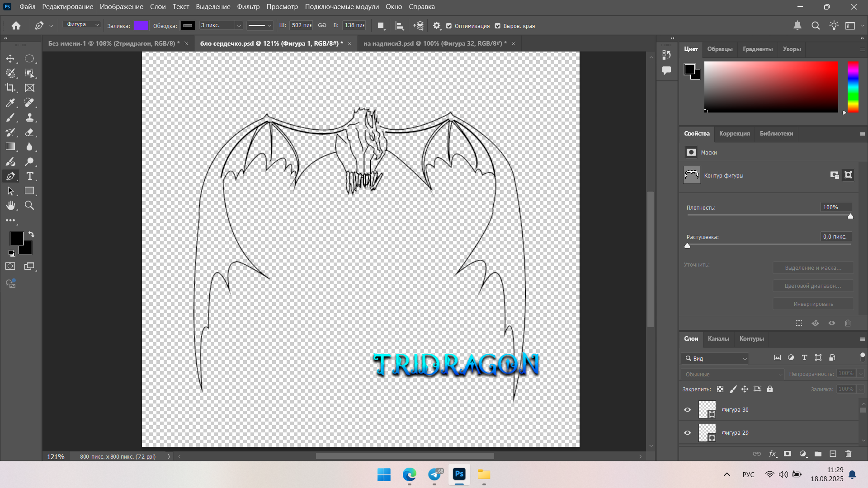Select the Horizontal Type tool
868x488 pixels.
[x=30, y=176]
